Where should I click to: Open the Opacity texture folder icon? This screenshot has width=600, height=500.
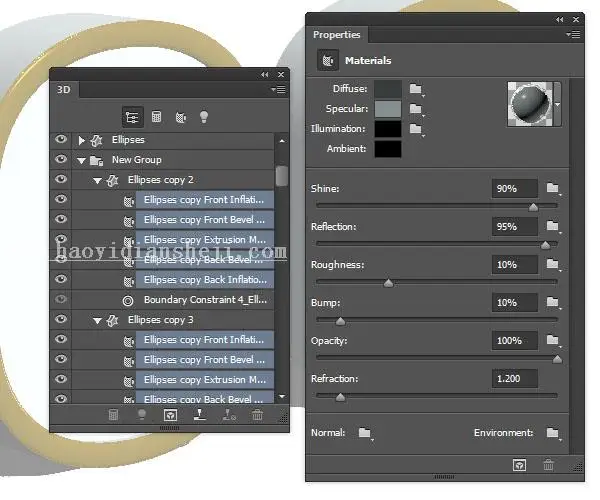(553, 340)
